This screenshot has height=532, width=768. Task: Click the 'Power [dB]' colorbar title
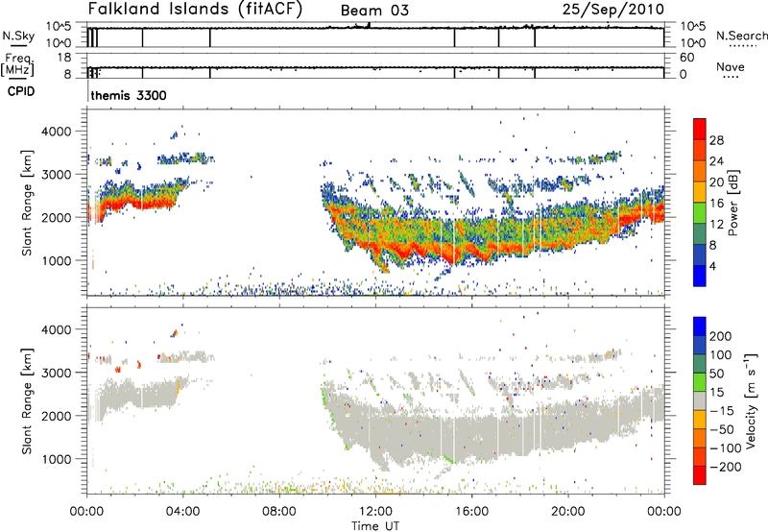pos(733,203)
